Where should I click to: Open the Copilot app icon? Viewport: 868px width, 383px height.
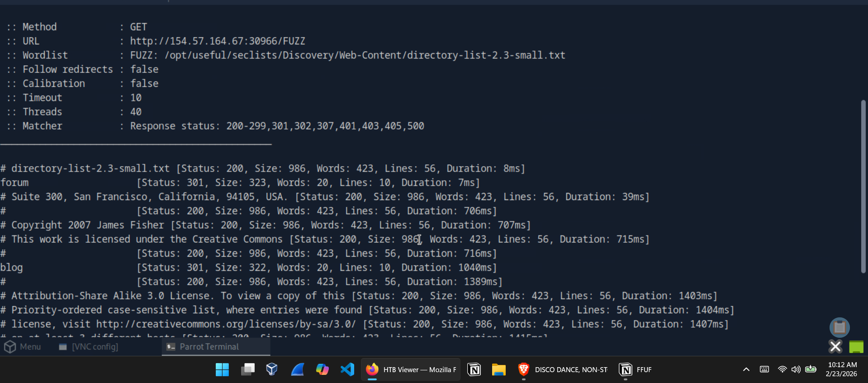point(322,369)
